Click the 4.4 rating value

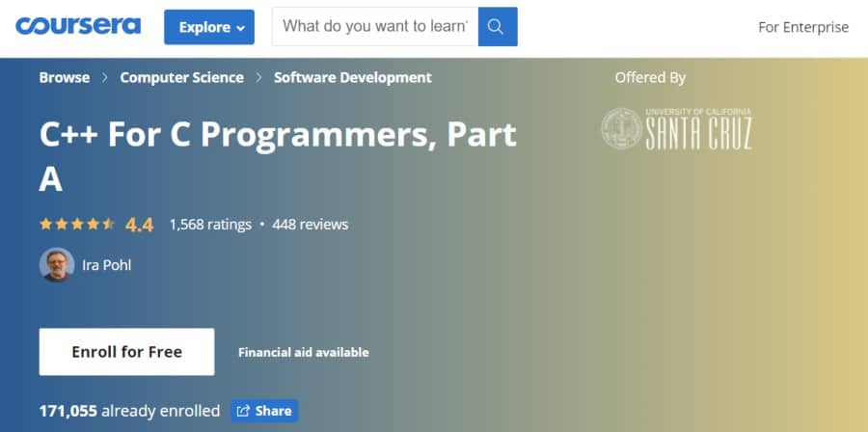coord(139,225)
